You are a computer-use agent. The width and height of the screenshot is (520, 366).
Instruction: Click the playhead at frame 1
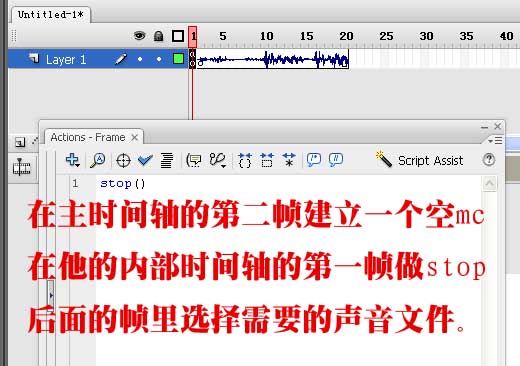pos(193,36)
